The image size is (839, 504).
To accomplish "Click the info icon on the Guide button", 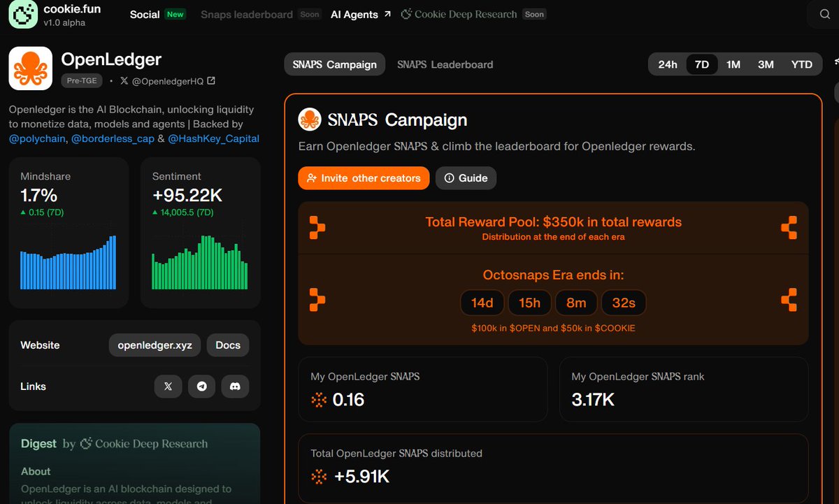I will (448, 178).
